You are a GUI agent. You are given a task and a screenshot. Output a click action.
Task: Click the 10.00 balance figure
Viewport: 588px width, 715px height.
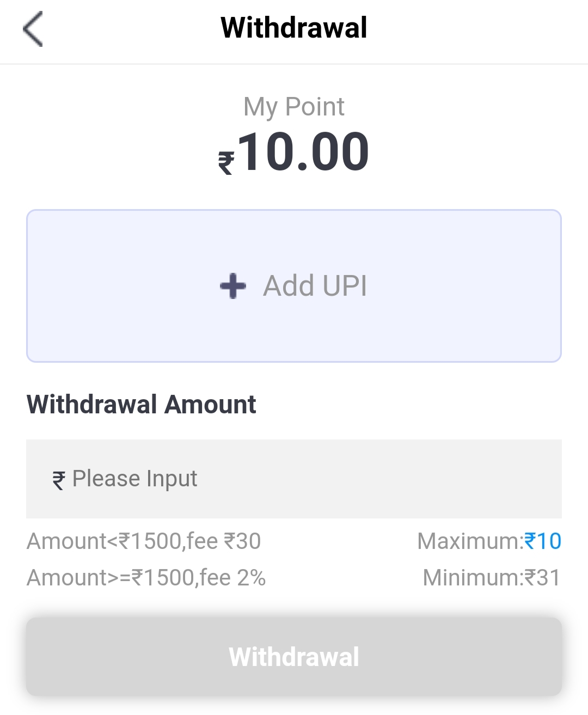tap(303, 152)
